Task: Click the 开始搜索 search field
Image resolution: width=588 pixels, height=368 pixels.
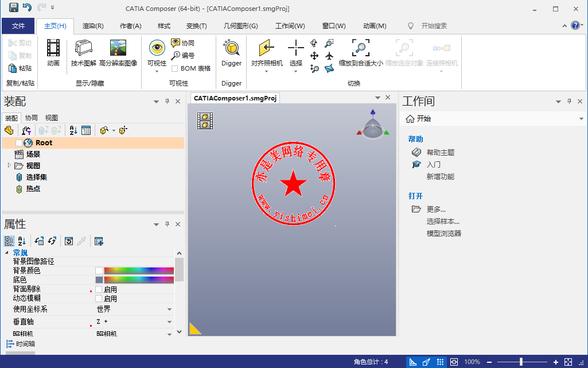Action: pos(434,26)
